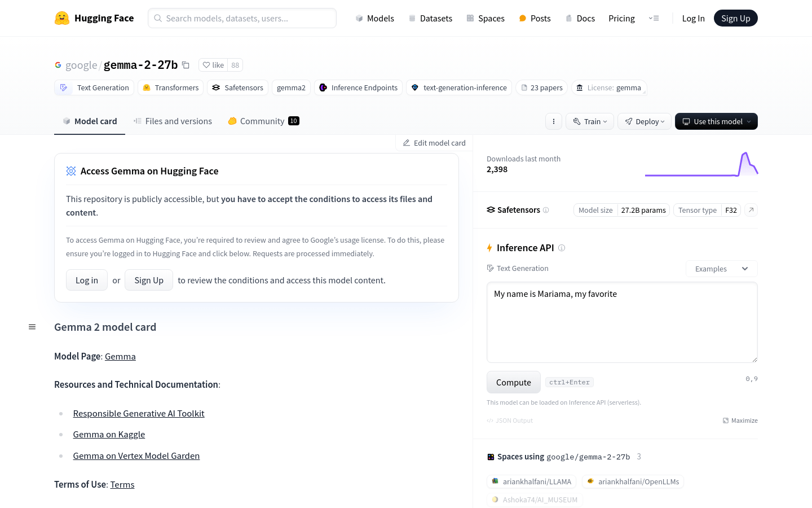Open the Gemma model page link
Image resolution: width=812 pixels, height=508 pixels.
[x=120, y=356]
